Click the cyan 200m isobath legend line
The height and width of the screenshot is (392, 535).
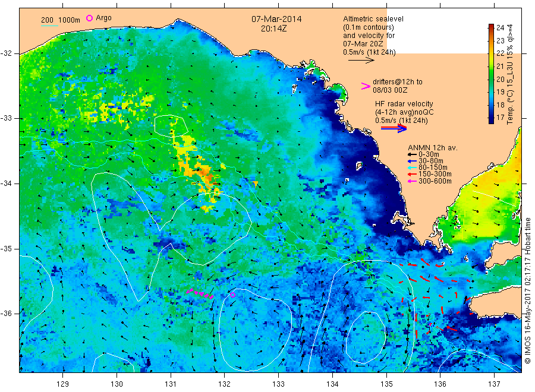tap(49, 26)
